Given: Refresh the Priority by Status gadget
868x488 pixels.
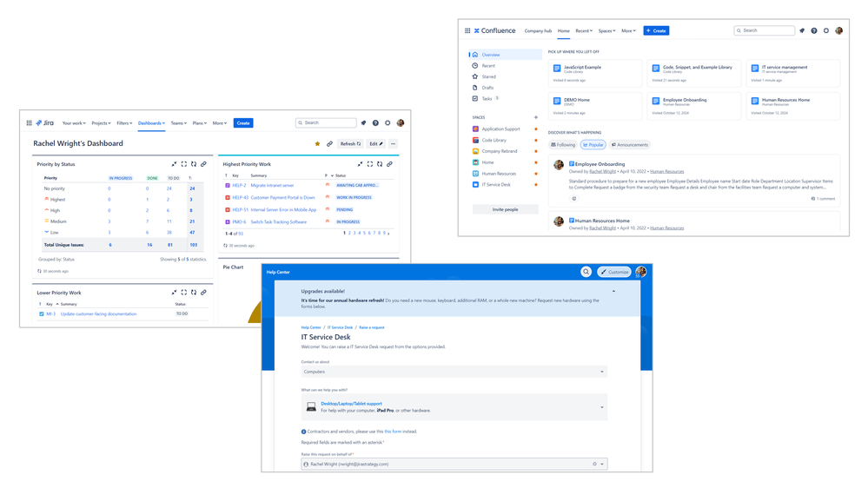Looking at the screenshot, I should tap(194, 164).
